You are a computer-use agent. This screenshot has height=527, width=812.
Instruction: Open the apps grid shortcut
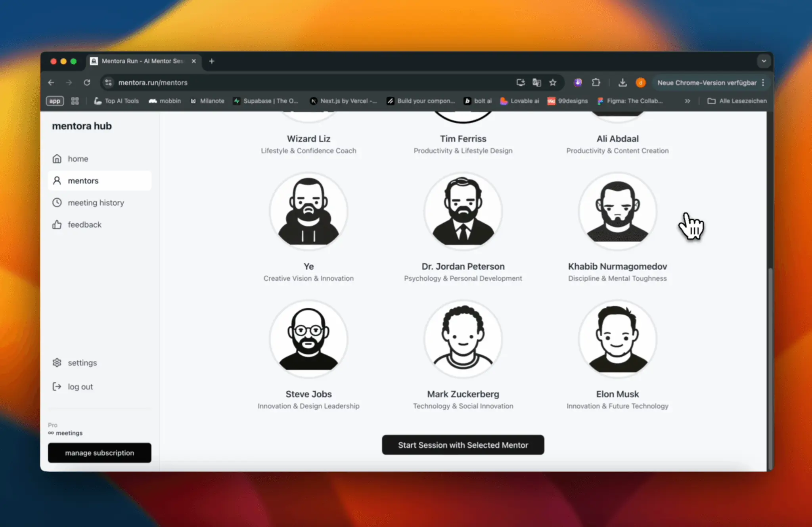[x=75, y=101]
